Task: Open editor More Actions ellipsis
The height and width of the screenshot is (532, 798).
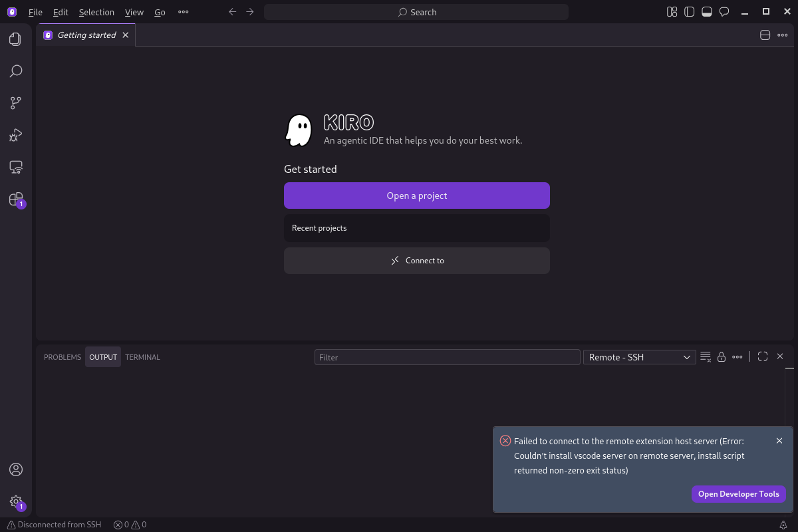Action: click(x=783, y=35)
